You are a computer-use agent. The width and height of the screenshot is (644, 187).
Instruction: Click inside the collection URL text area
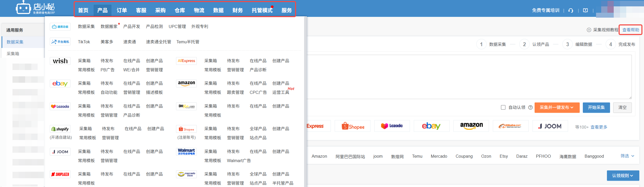(x=469, y=77)
